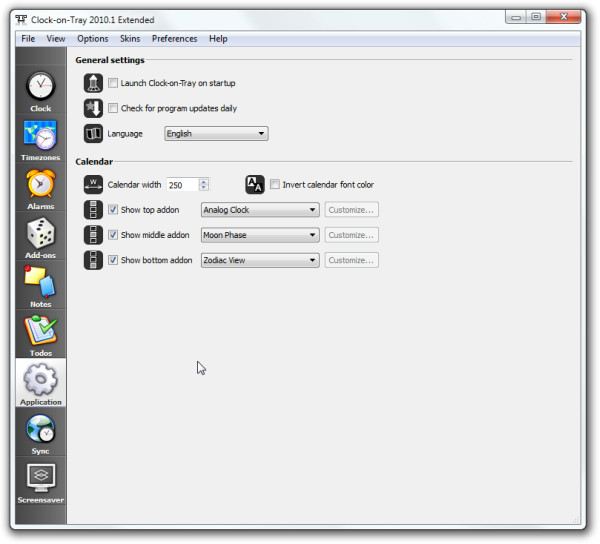Increase Calendar width with up arrow
600x544 pixels.
[204, 182]
